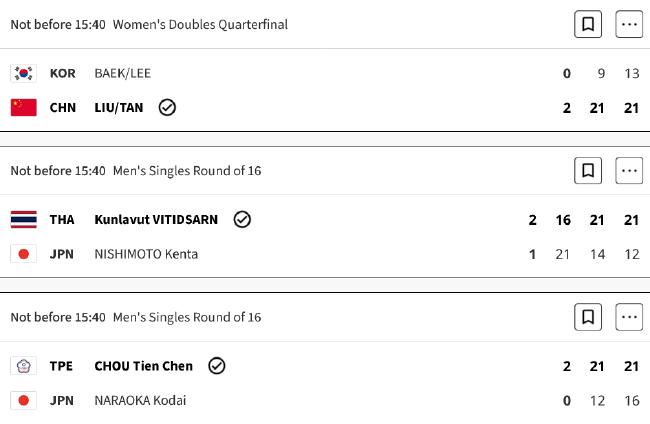The height and width of the screenshot is (424, 650).
Task: Click Japan flag next to NARAOKA Kodai
Action: [24, 400]
